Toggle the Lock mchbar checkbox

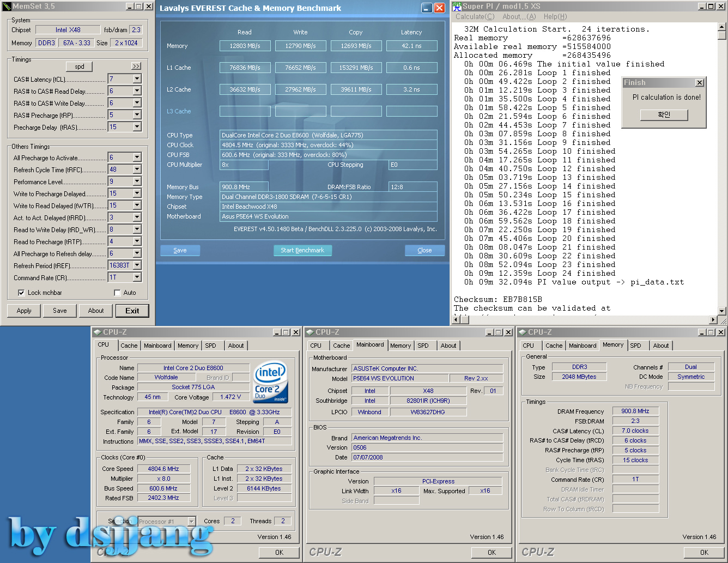pyautogui.click(x=21, y=293)
